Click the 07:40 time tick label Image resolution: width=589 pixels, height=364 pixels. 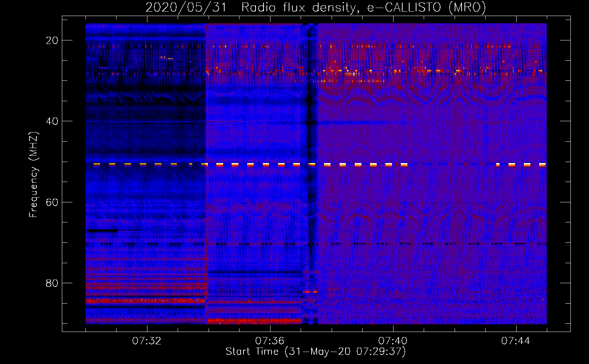click(x=393, y=341)
